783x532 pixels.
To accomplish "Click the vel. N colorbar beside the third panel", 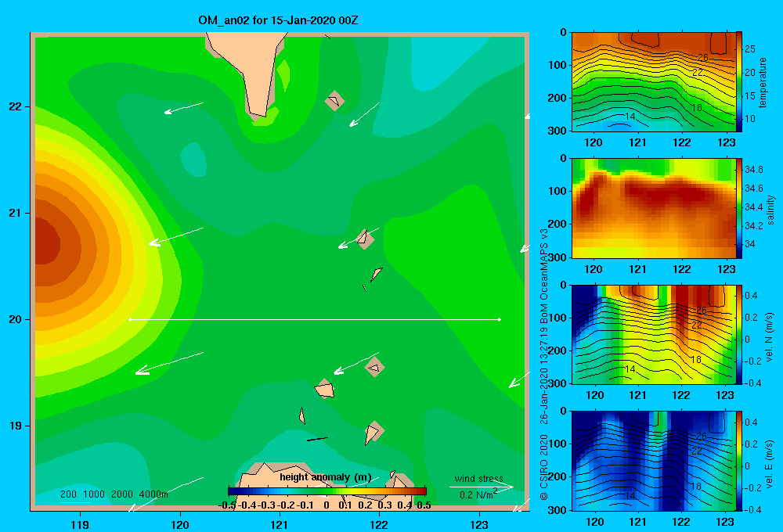I will [x=739, y=334].
